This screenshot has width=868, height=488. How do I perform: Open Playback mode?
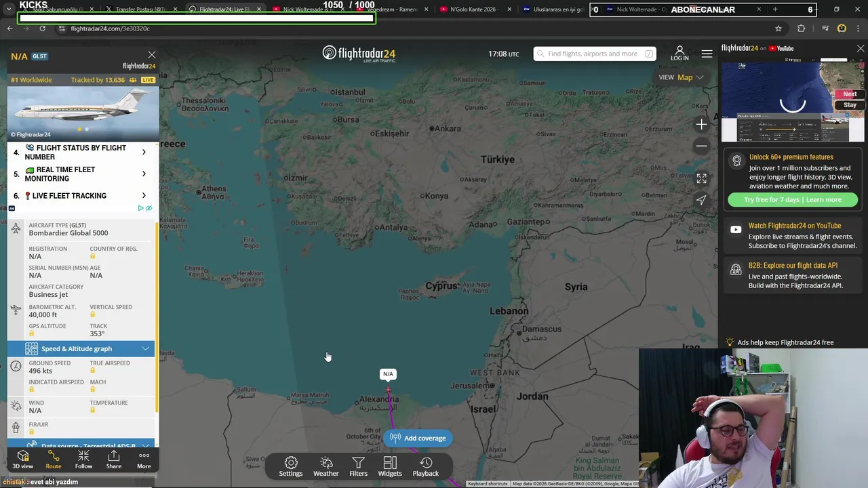pos(426,466)
